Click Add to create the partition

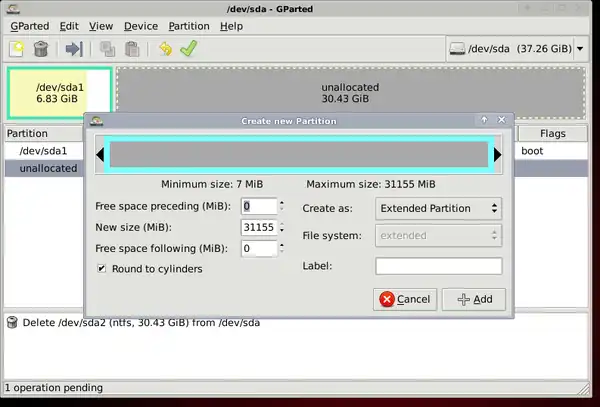pos(474,299)
